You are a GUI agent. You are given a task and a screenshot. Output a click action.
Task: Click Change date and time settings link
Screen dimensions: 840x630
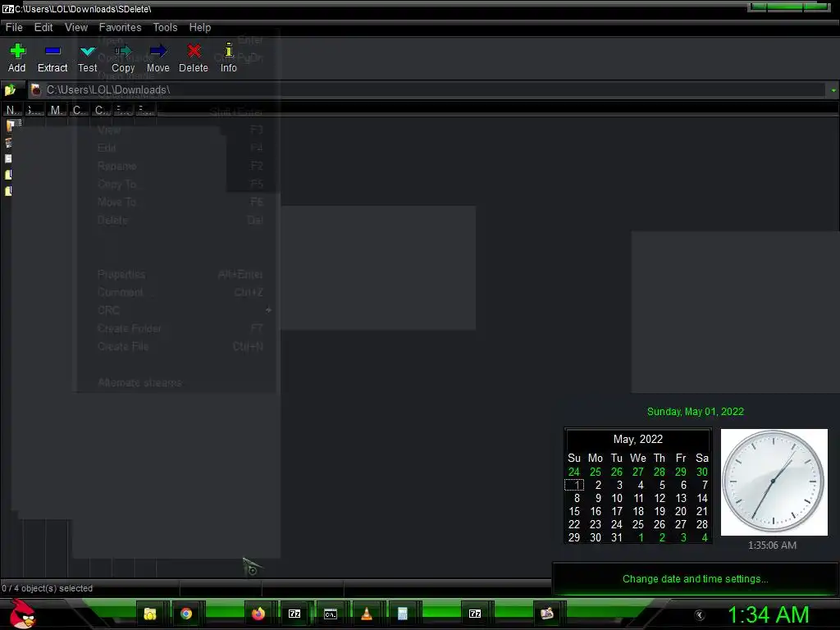coord(696,579)
